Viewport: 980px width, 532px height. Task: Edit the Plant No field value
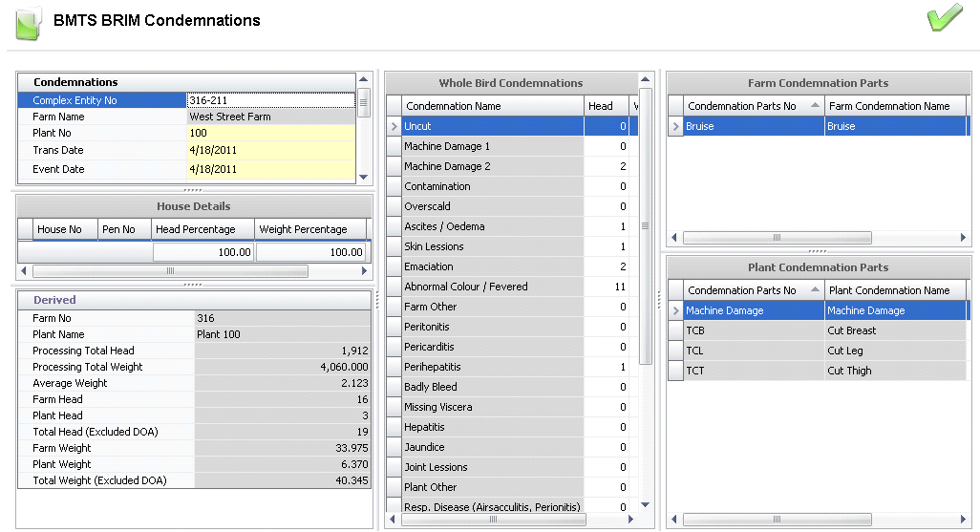(x=270, y=133)
